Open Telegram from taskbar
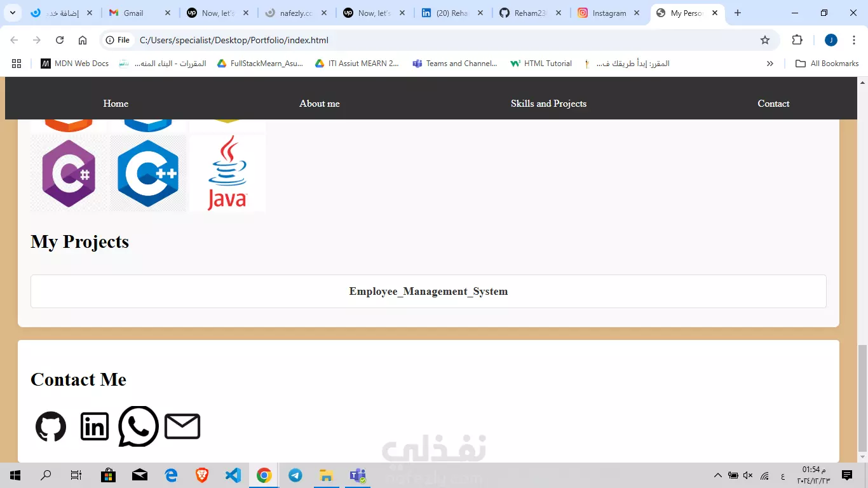Viewport: 868px width, 488px height. (x=295, y=475)
